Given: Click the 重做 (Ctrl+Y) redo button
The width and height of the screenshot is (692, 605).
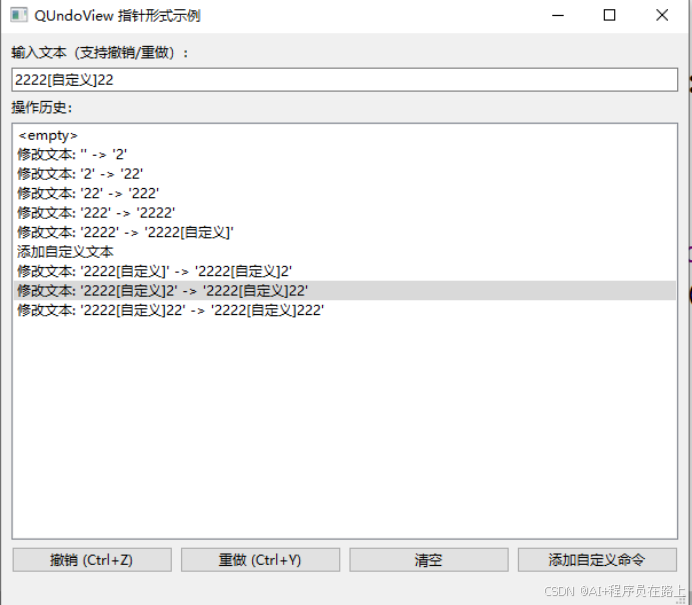Looking at the screenshot, I should pos(260,560).
